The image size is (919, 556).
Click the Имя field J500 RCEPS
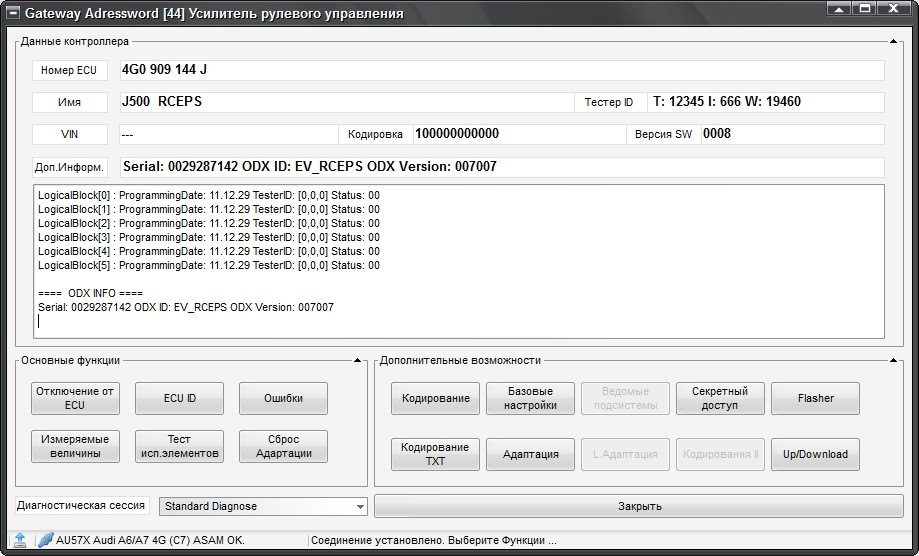pyautogui.click(x=347, y=102)
